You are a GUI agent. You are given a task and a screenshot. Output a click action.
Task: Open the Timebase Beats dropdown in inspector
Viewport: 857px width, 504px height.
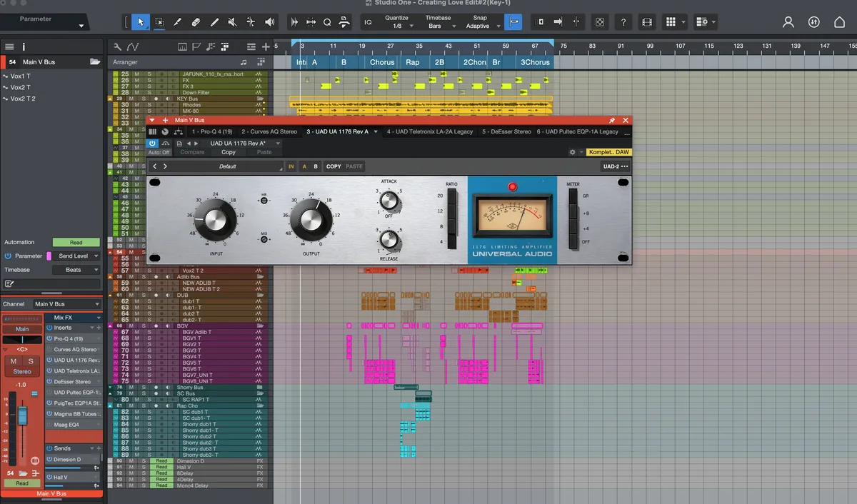(x=77, y=270)
